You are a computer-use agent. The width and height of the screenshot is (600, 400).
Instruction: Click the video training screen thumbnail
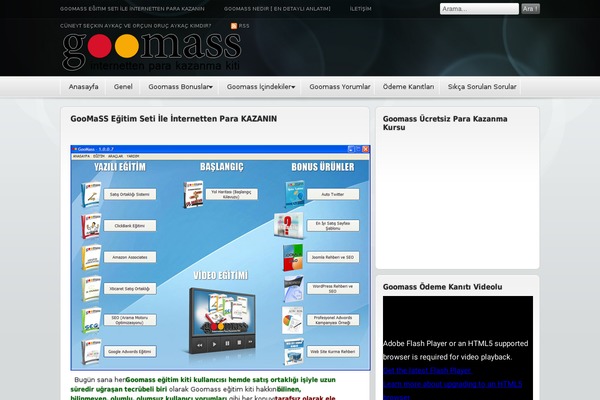point(223,313)
